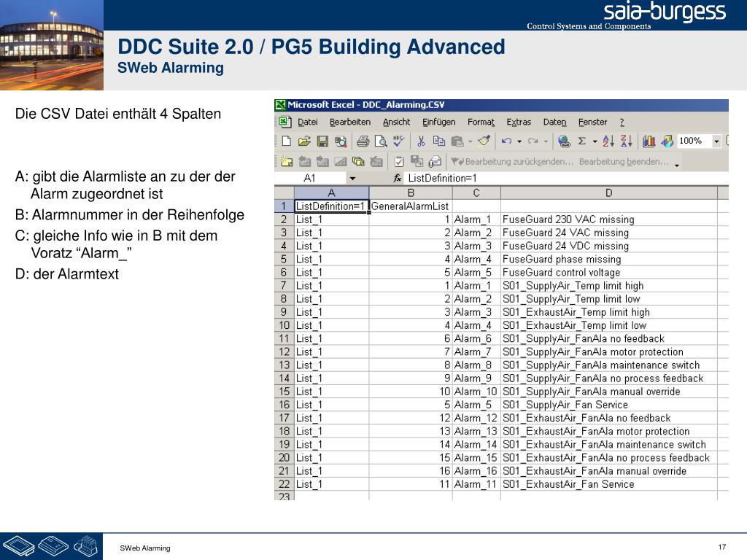Open the Fenster menu

click(592, 122)
